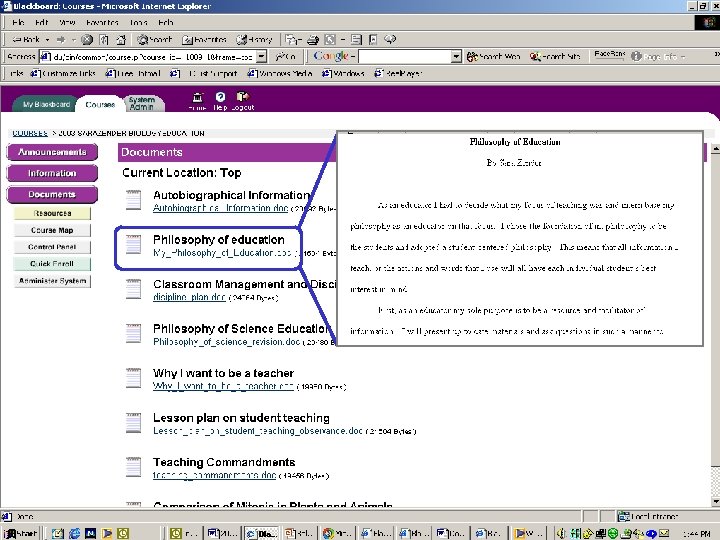Click the Home page icon in the IE toolbar

point(121,39)
